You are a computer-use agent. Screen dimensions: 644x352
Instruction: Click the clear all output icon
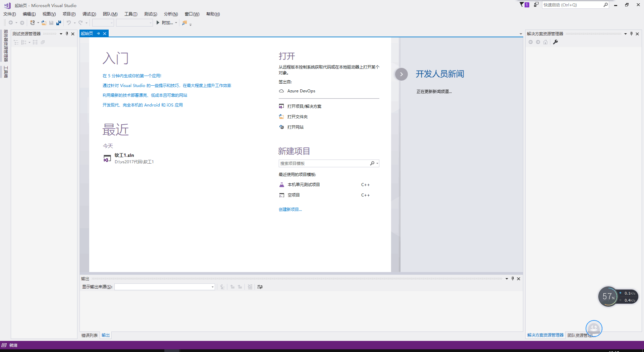pyautogui.click(x=250, y=287)
